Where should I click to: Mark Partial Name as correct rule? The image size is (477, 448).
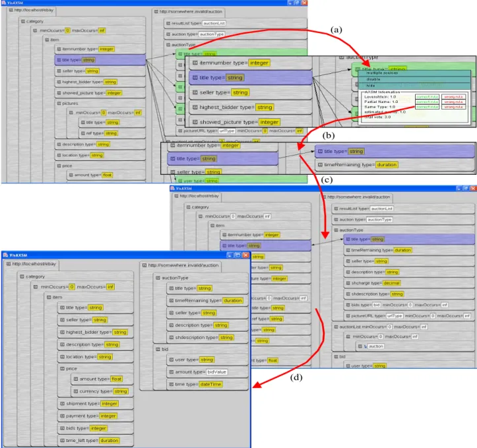(x=427, y=102)
